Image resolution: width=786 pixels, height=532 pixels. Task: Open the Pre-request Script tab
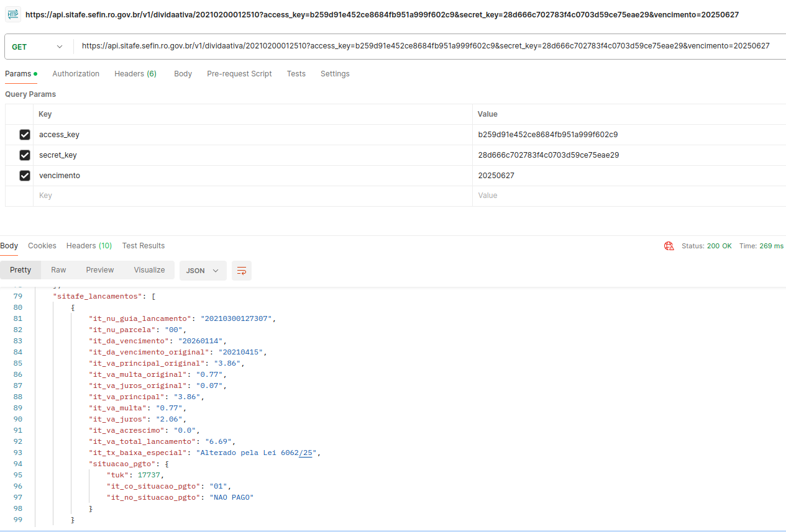point(239,74)
